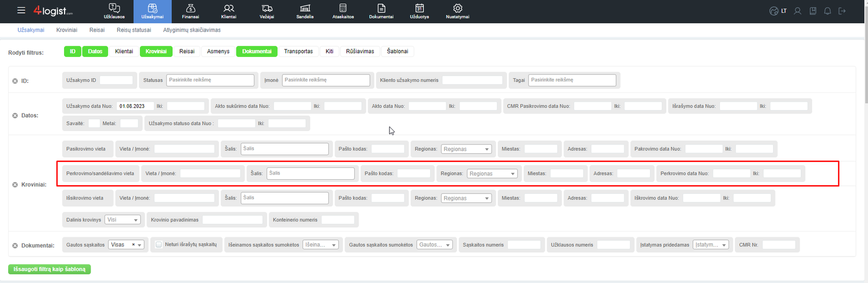Open Išeinamos sąskaitos sumokėtos dropdown
Viewport: 868px width, 283px height.
(321, 245)
